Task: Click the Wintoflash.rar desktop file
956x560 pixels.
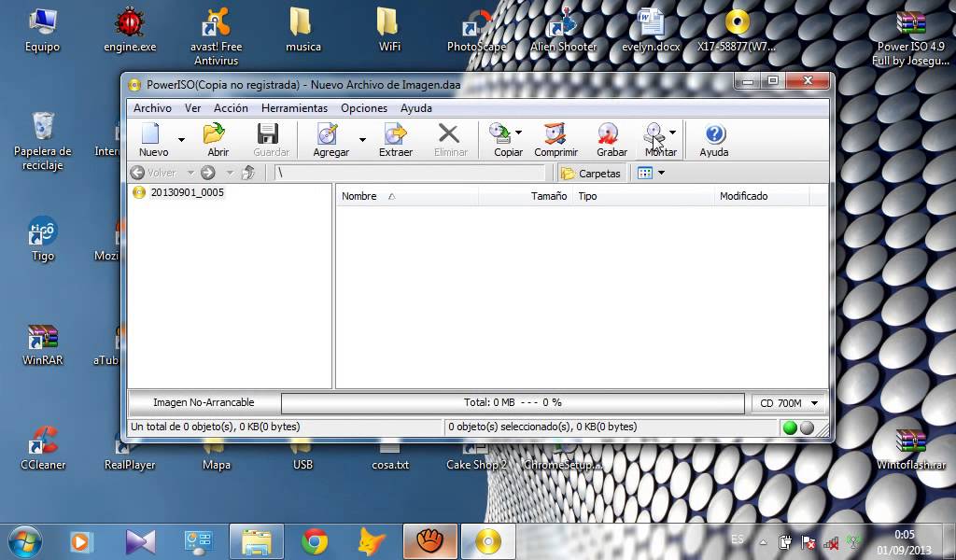Action: tap(911, 449)
